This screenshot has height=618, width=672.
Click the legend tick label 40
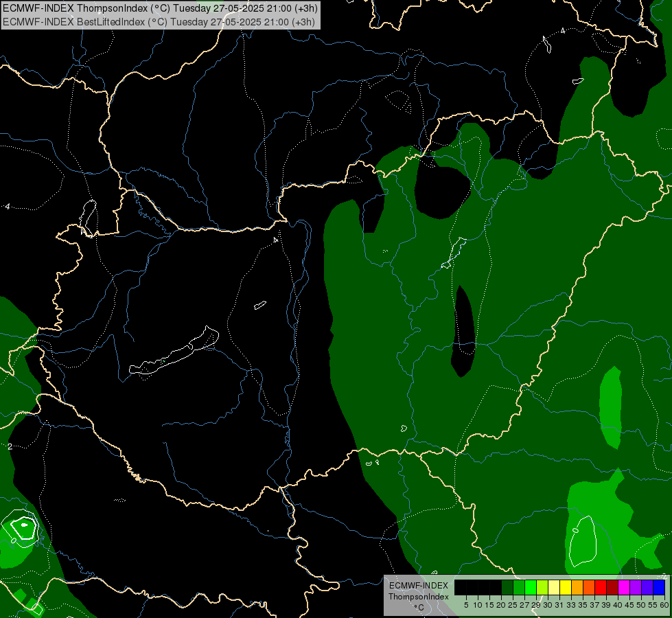point(618,605)
